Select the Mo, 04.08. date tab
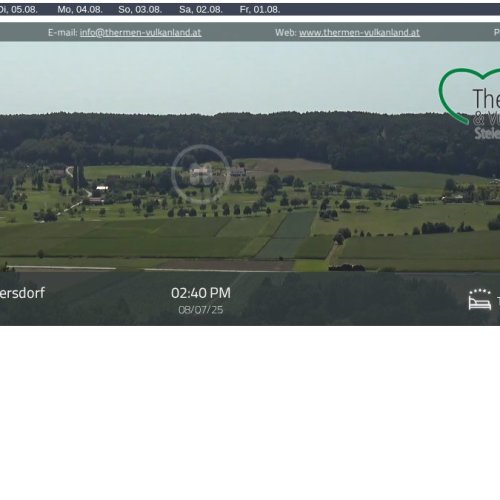Viewport: 500px width, 500px height. click(80, 10)
